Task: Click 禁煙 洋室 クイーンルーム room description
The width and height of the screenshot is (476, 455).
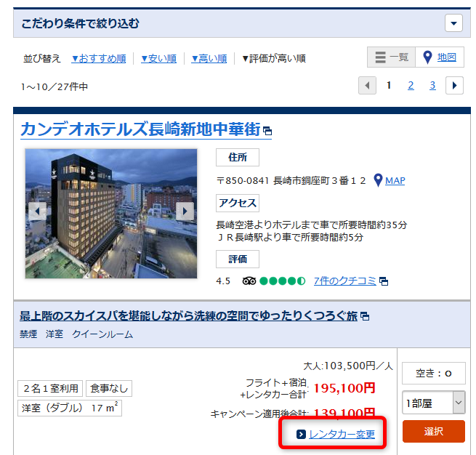Action: click(x=76, y=334)
